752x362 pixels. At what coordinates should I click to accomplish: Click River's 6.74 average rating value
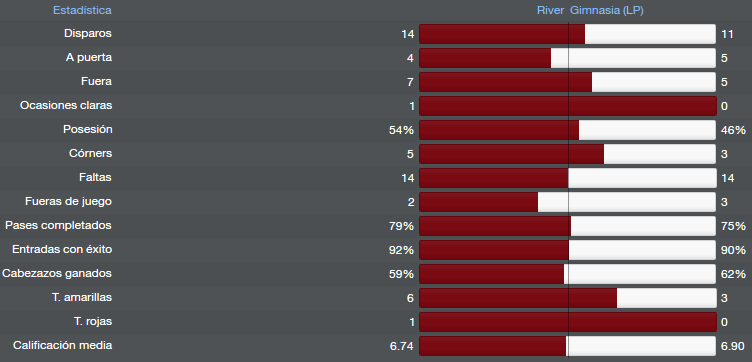click(x=402, y=346)
